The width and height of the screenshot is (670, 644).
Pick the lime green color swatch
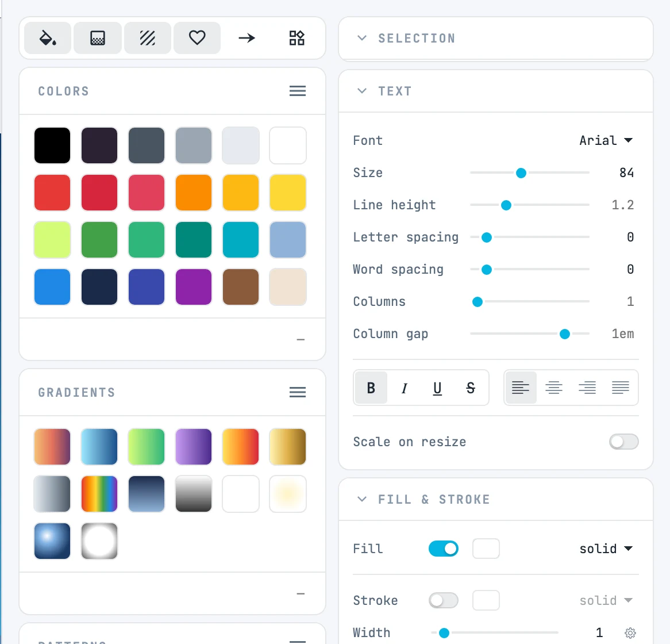coord(52,239)
